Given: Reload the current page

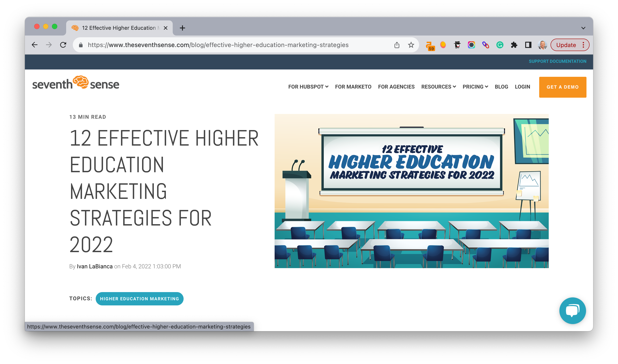Looking at the screenshot, I should coord(63,45).
